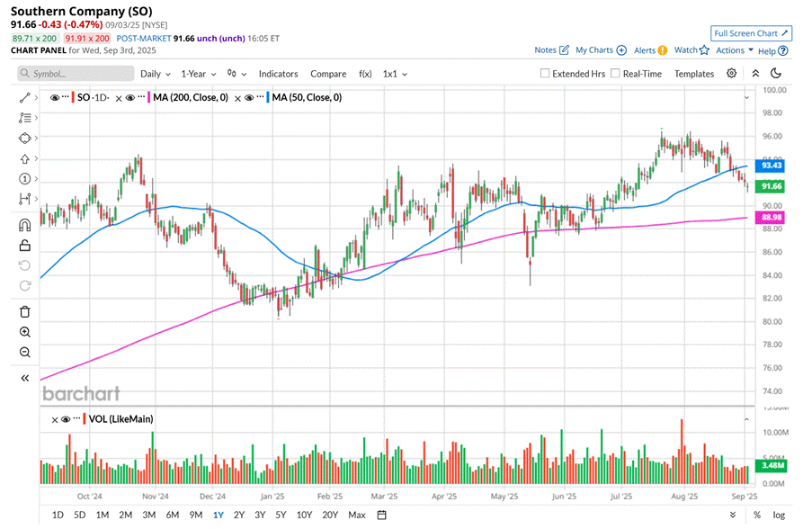Select the Max time range

click(x=357, y=515)
